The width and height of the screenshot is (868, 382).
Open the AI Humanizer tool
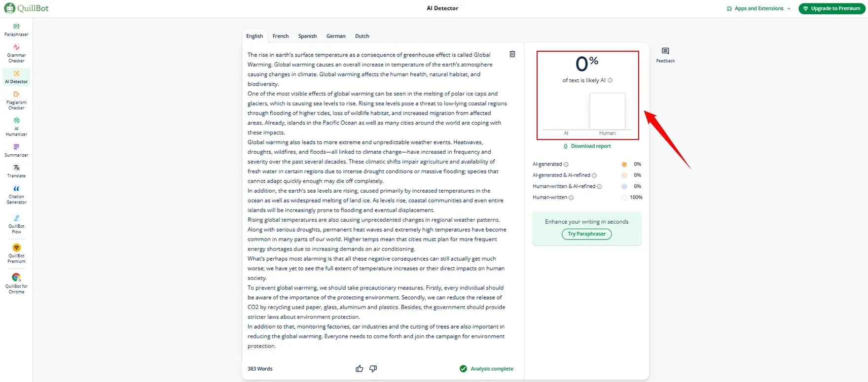(x=16, y=127)
